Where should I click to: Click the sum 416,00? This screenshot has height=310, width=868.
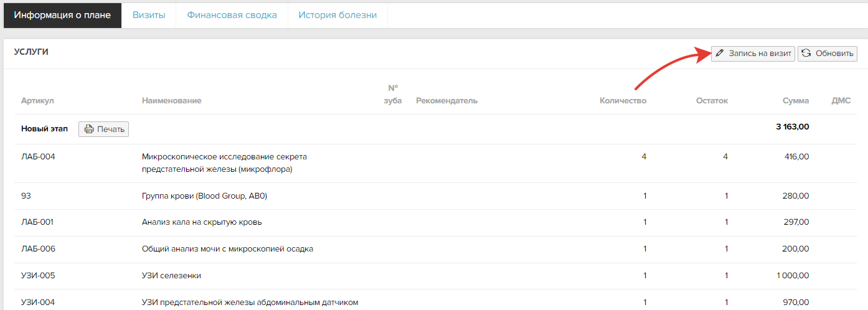[x=796, y=157]
